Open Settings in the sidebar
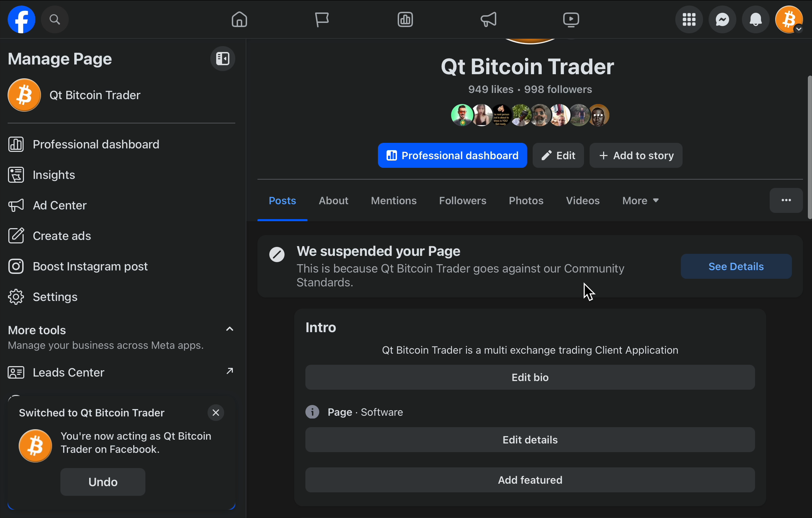This screenshot has height=518, width=812. 121,297
